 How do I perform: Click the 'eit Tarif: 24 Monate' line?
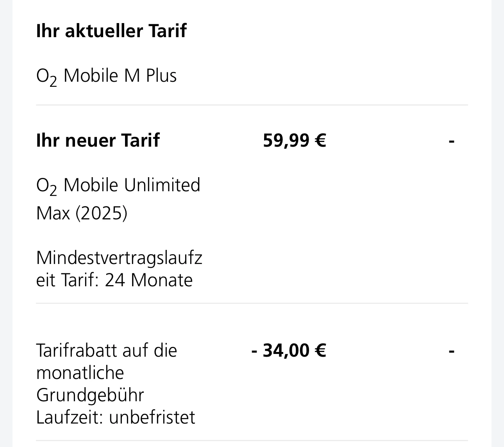tap(114, 280)
